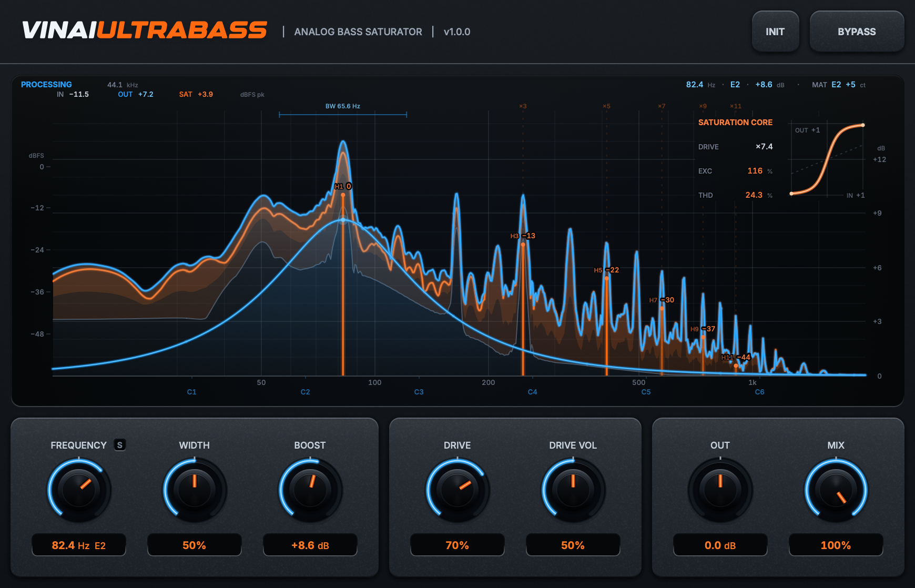The width and height of the screenshot is (915, 588).
Task: Click the WIDTH knob
Action: pos(195,490)
